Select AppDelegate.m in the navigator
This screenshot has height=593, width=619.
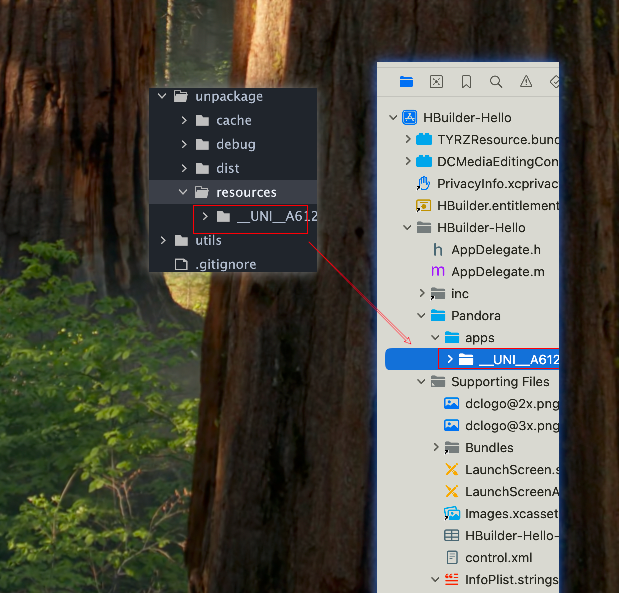click(x=497, y=272)
